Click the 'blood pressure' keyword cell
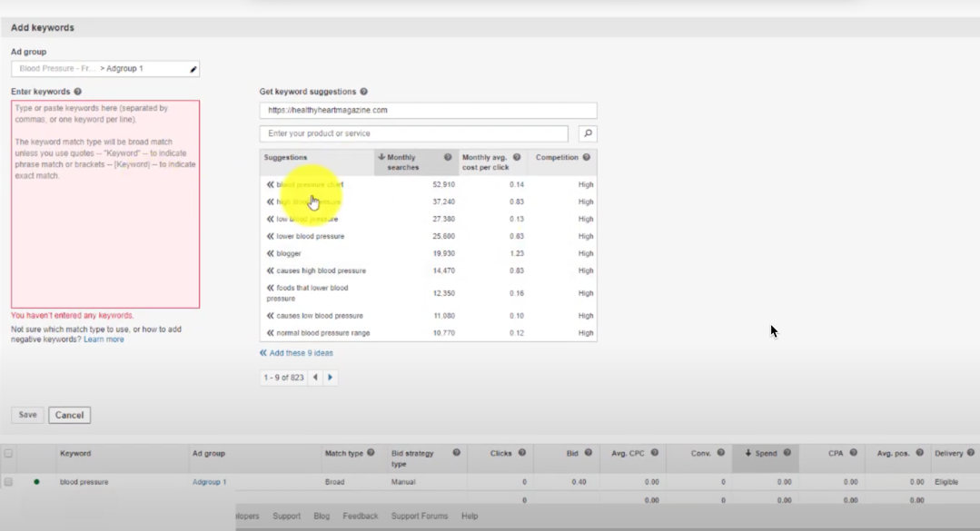The height and width of the screenshot is (531, 980). point(84,482)
